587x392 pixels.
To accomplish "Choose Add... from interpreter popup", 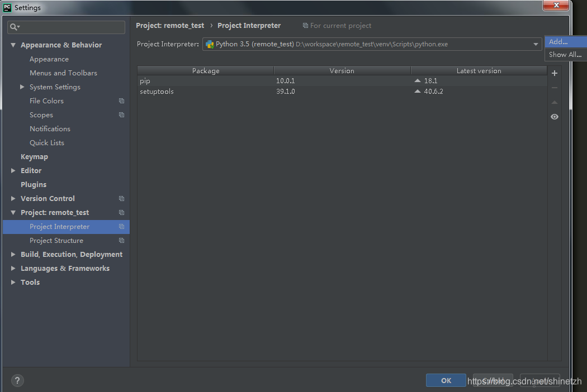I will pyautogui.click(x=566, y=41).
